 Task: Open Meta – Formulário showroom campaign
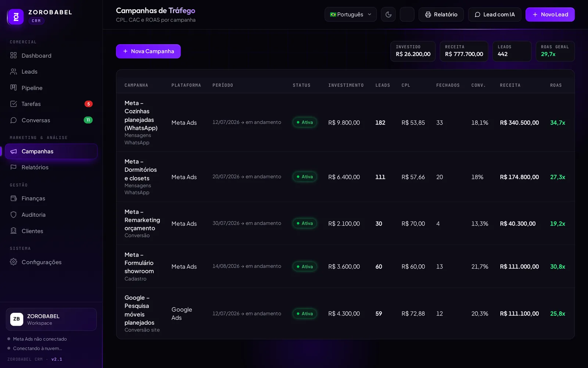(x=139, y=263)
